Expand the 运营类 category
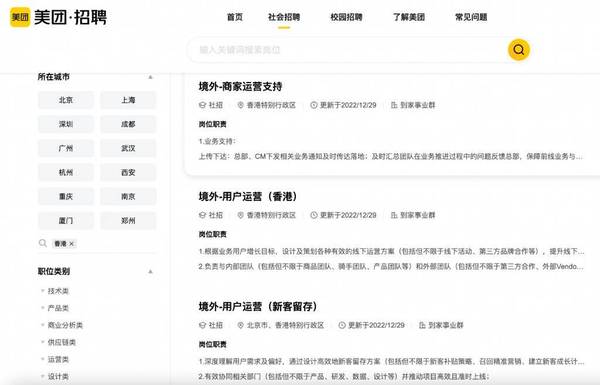Image resolution: width=600 pixels, height=385 pixels. pyautogui.click(x=42, y=359)
